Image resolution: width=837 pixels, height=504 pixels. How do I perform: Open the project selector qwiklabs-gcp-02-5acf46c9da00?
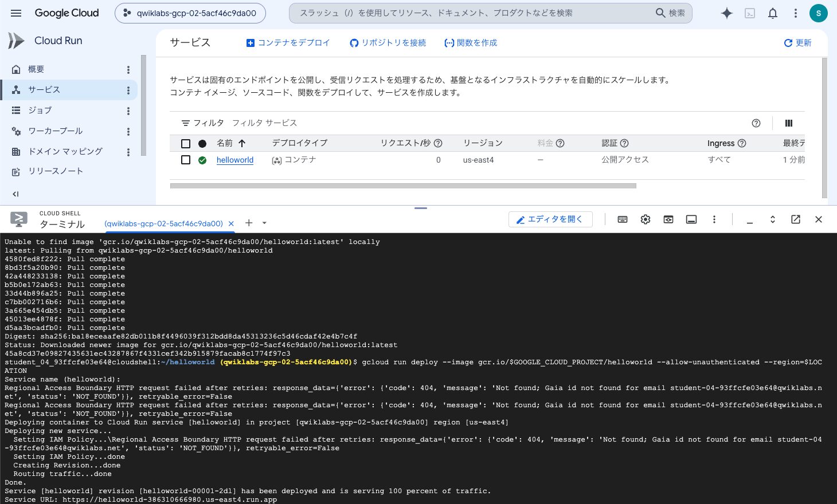[x=190, y=13]
